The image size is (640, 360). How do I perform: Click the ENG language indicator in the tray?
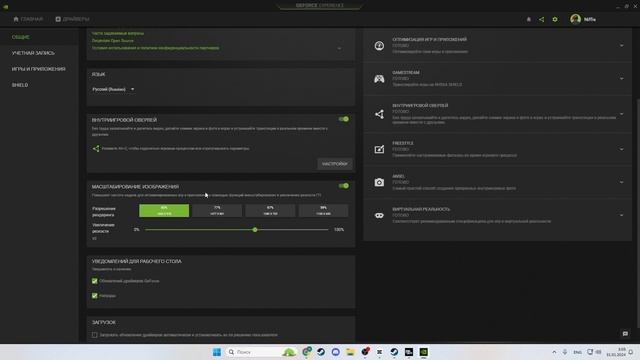pos(577,352)
